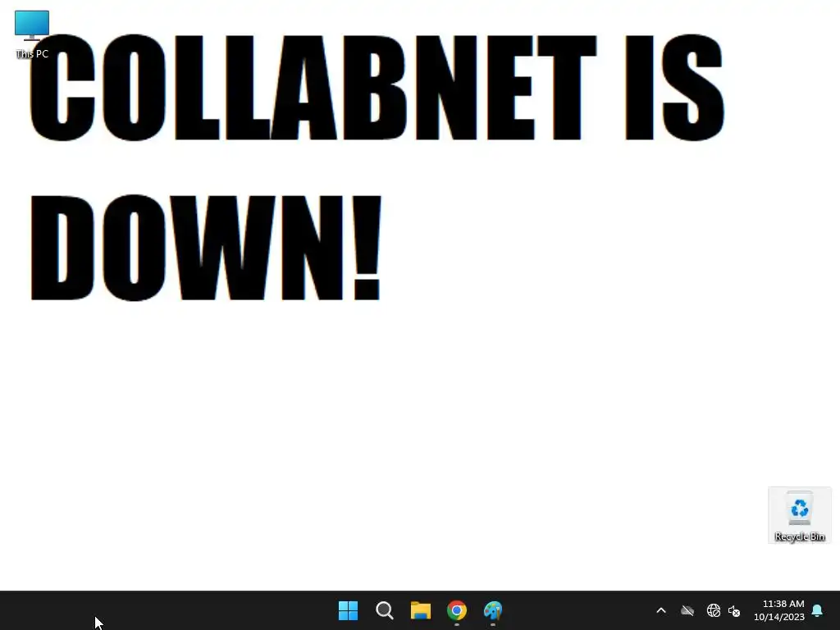Select the Recycle Bin desktop icon

799,515
